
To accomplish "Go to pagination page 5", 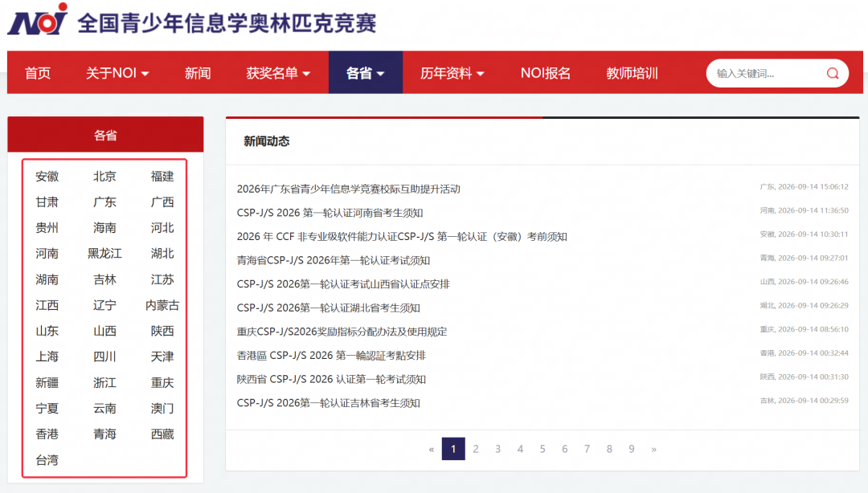I will point(542,449).
